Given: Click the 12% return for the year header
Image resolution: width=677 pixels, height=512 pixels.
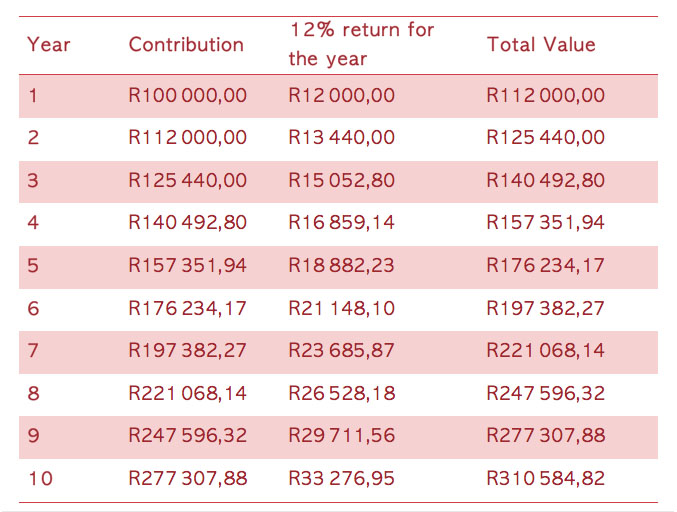Looking at the screenshot, I should tap(361, 44).
